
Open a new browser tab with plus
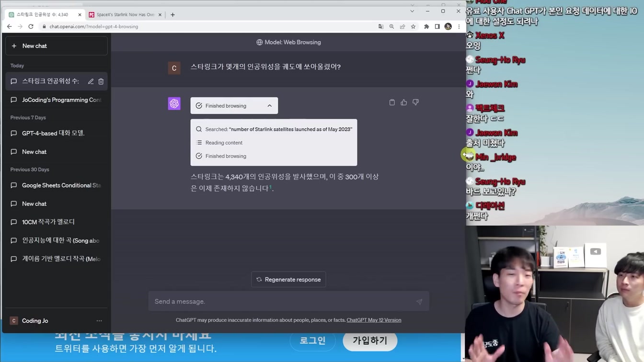pos(172,15)
